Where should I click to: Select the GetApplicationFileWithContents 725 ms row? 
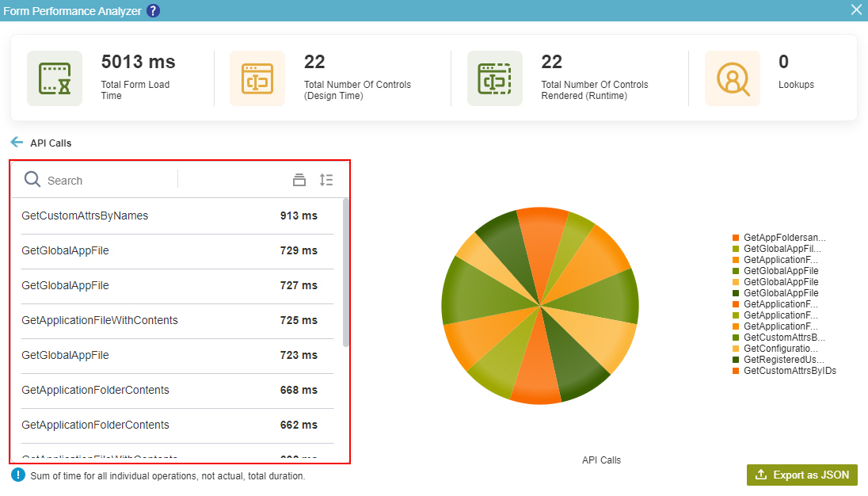(x=177, y=321)
